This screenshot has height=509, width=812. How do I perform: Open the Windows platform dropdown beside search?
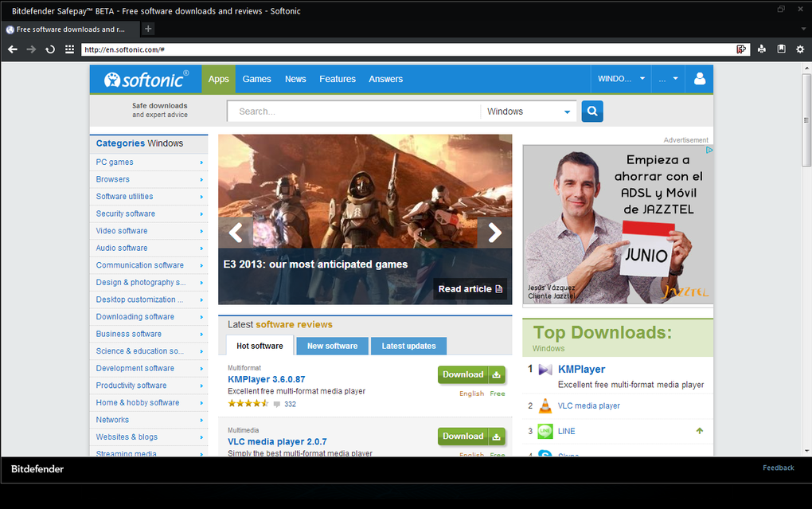pyautogui.click(x=528, y=112)
